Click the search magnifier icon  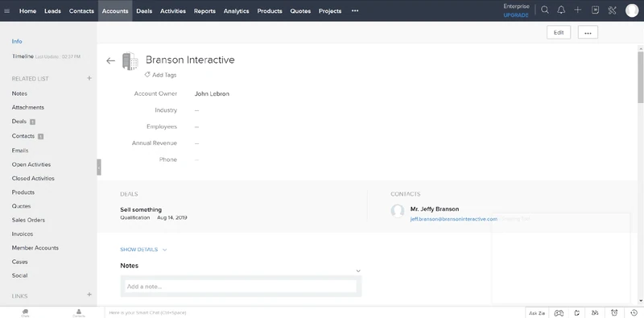coord(545,10)
